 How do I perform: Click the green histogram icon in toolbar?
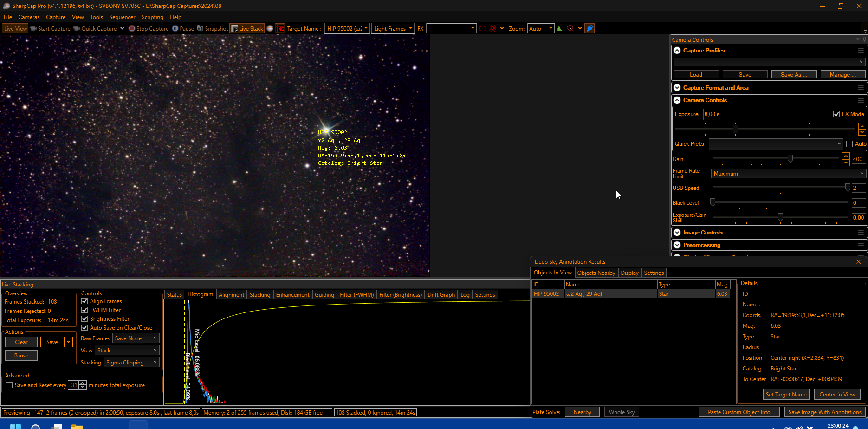tap(560, 29)
